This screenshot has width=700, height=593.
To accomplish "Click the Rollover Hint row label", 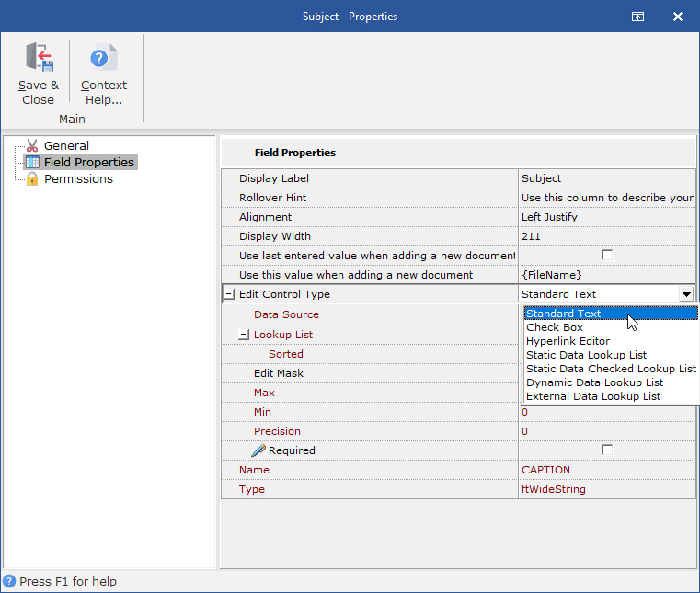I will coord(273,198).
